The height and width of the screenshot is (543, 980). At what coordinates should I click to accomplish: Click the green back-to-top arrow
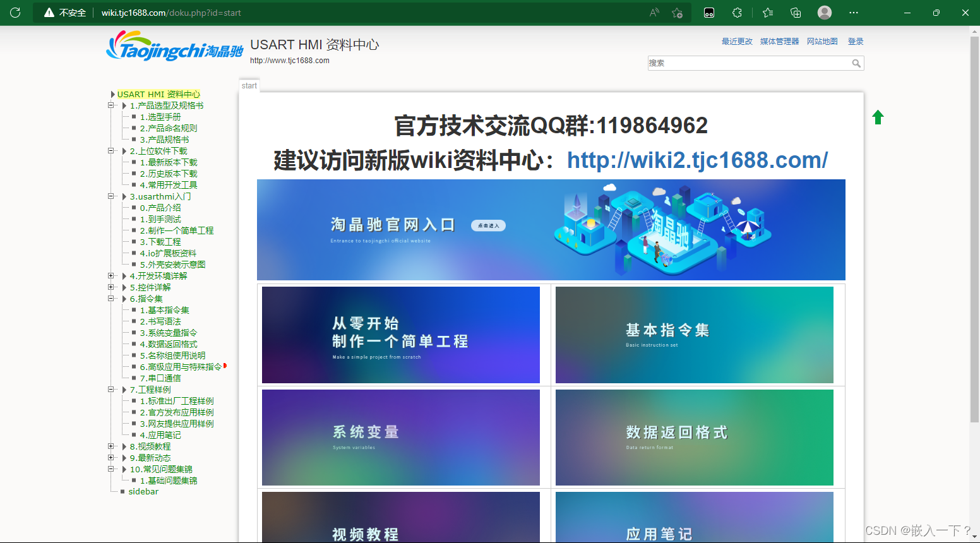click(x=878, y=117)
